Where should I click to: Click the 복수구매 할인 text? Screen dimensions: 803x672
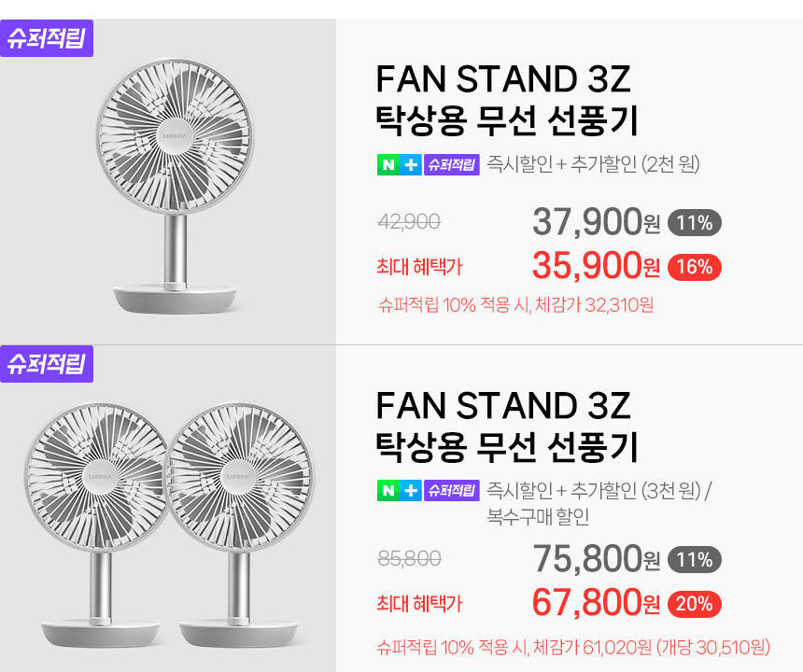[538, 516]
